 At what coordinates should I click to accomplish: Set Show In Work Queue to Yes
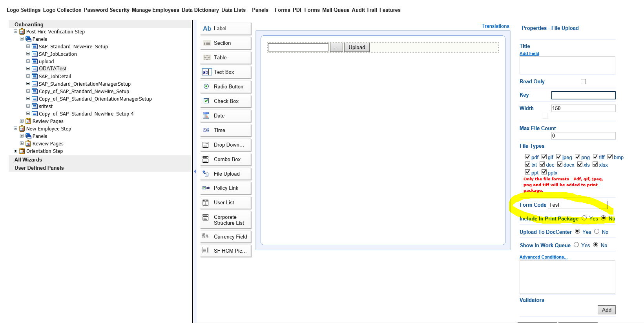click(x=576, y=245)
